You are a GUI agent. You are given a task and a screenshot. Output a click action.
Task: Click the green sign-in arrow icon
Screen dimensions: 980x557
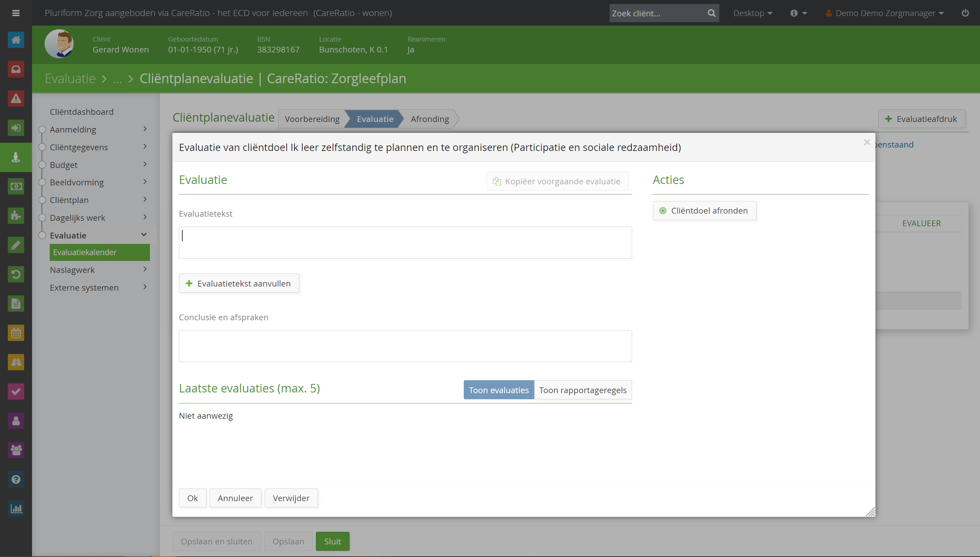coord(16,128)
